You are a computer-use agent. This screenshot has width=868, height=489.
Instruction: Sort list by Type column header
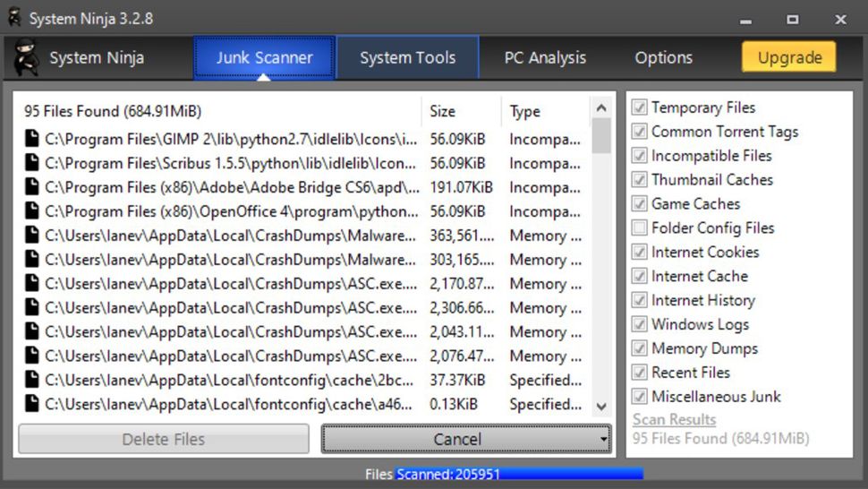pyautogui.click(x=546, y=111)
